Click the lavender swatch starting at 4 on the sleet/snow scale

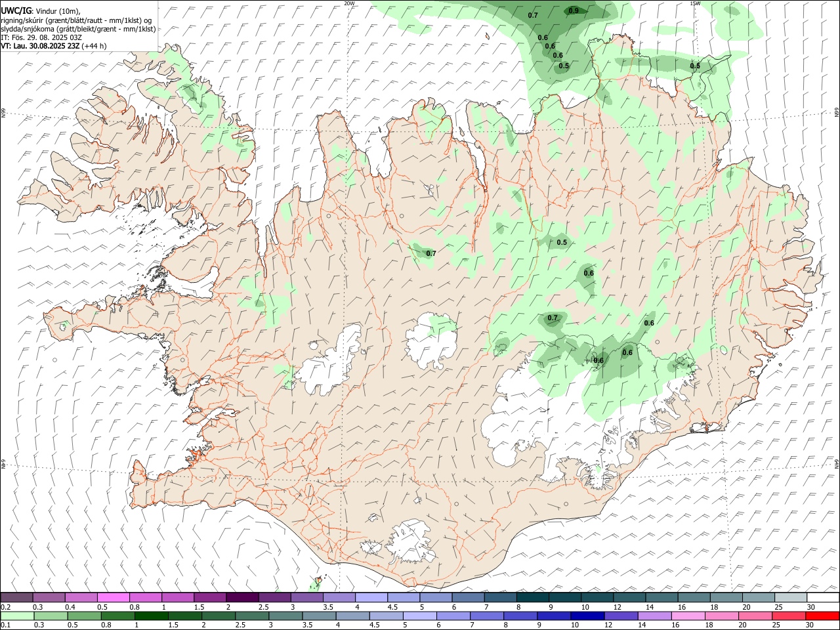[x=371, y=597]
